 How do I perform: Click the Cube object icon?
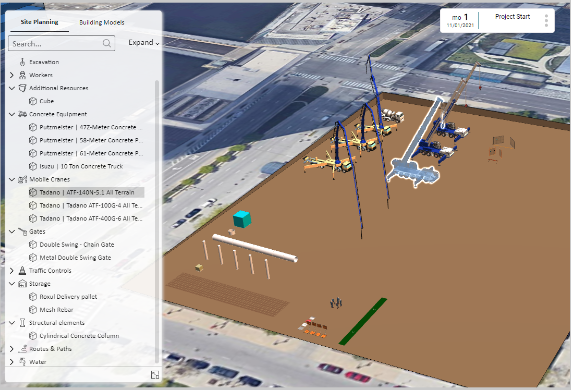tap(33, 101)
